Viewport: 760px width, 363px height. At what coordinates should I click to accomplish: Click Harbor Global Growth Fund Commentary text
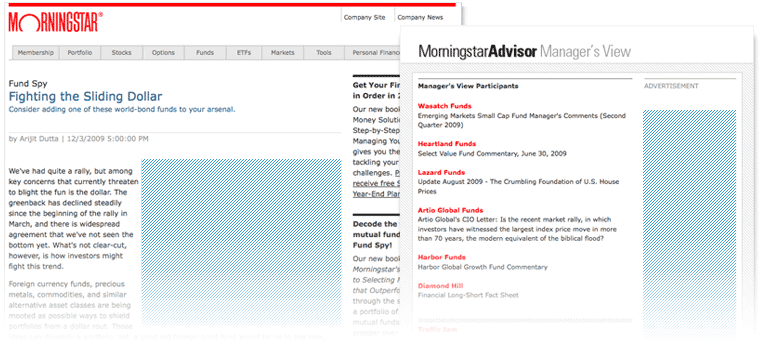(x=482, y=267)
